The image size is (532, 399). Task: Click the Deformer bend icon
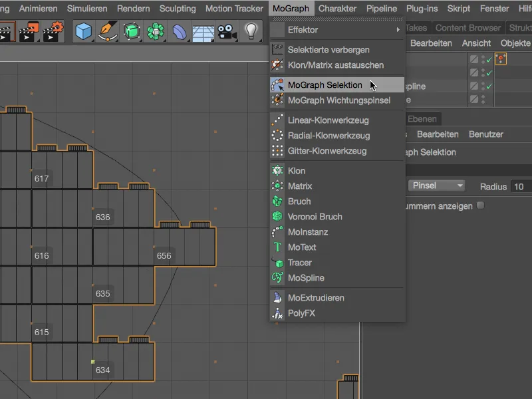point(180,31)
